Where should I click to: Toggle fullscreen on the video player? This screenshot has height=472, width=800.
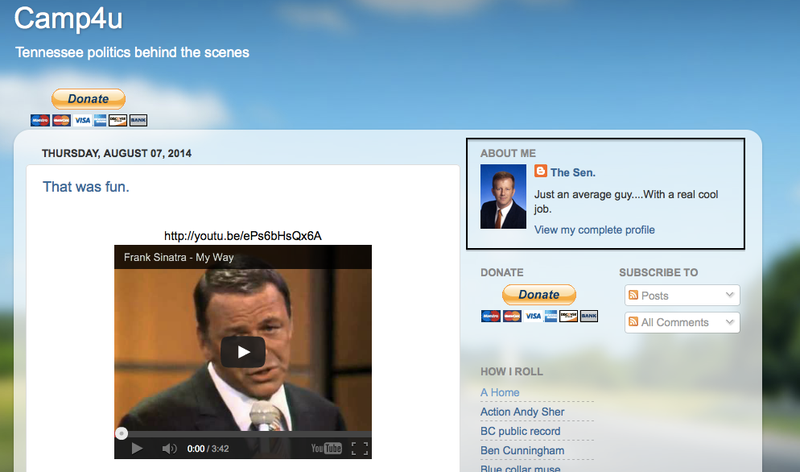click(360, 449)
